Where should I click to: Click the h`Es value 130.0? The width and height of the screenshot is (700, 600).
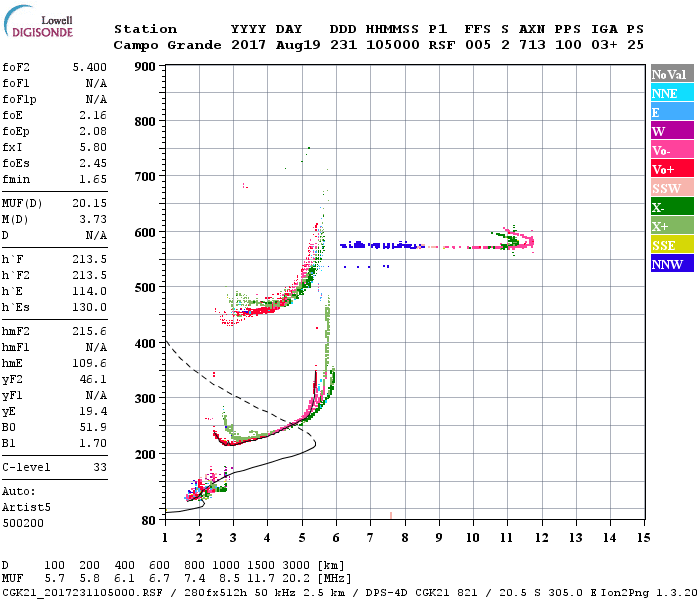tap(90, 308)
